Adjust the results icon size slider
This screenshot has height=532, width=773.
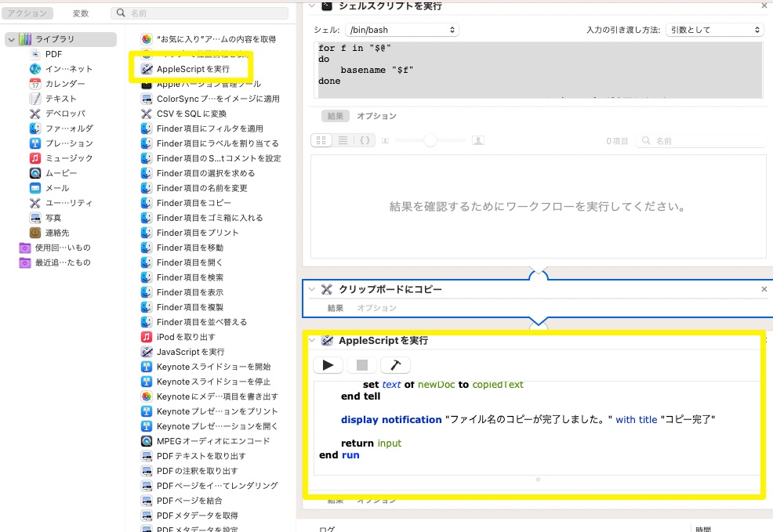(430, 140)
